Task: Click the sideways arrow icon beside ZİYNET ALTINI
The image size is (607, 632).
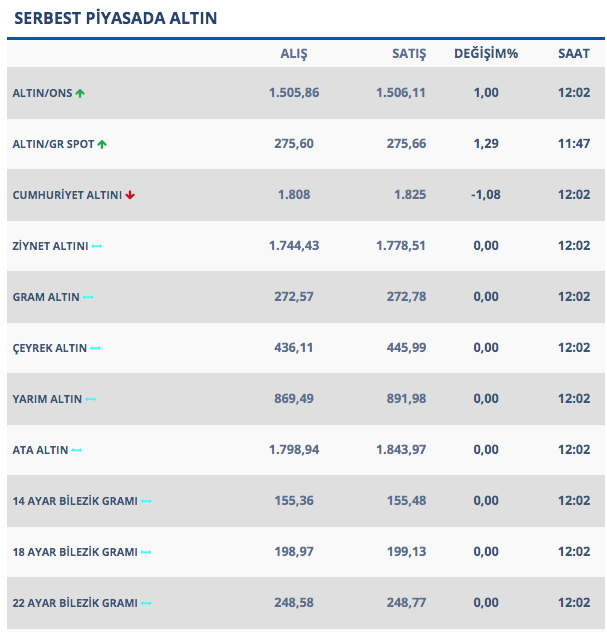Action: pyautogui.click(x=97, y=246)
